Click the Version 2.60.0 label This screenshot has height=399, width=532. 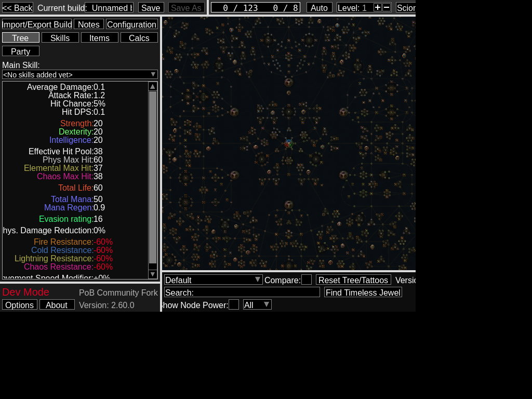107,304
